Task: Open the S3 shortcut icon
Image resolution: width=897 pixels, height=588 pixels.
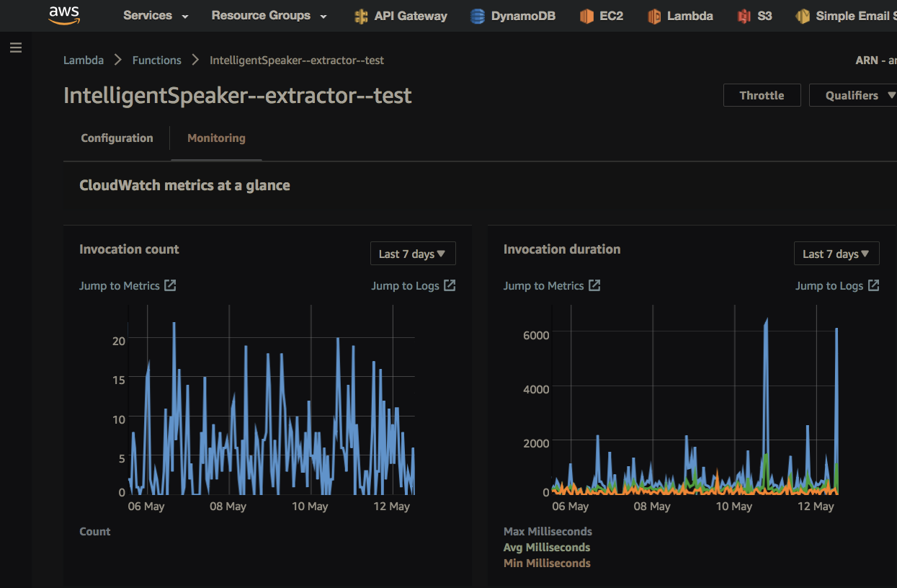Action: (x=744, y=16)
